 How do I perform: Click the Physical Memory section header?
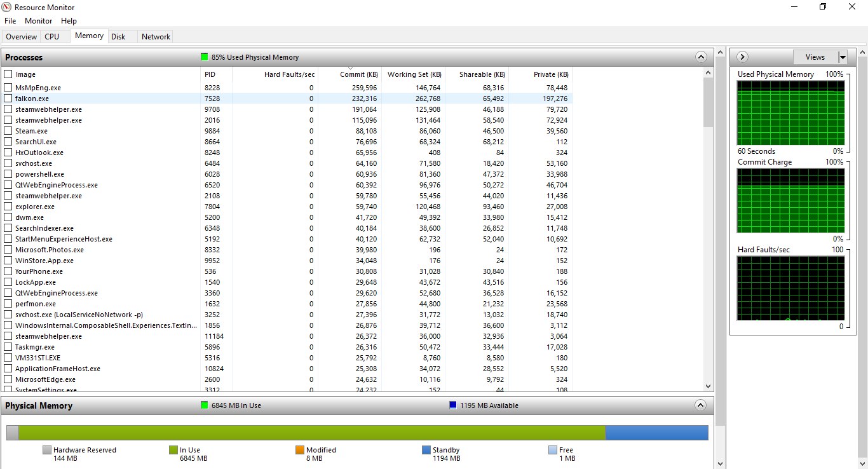tap(357, 405)
